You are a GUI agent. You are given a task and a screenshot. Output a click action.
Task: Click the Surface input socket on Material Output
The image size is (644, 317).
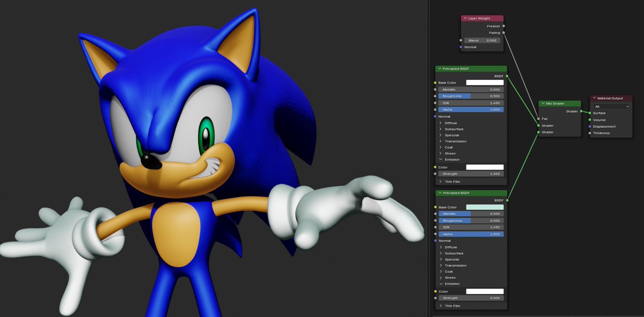(589, 113)
